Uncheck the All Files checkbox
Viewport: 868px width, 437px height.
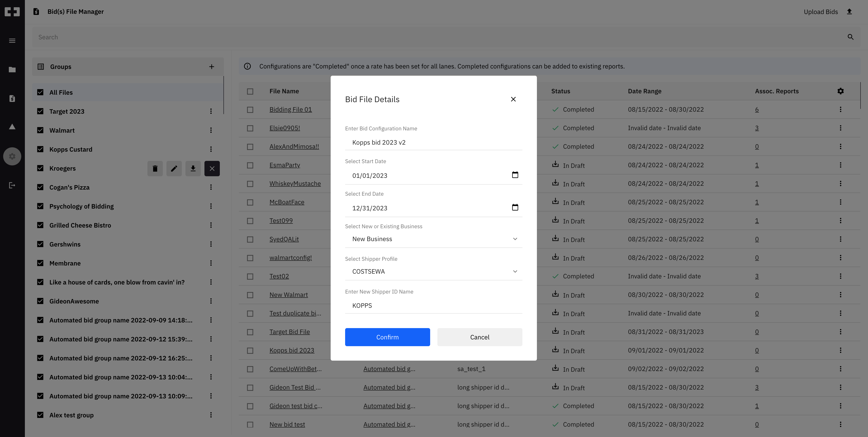[40, 92]
